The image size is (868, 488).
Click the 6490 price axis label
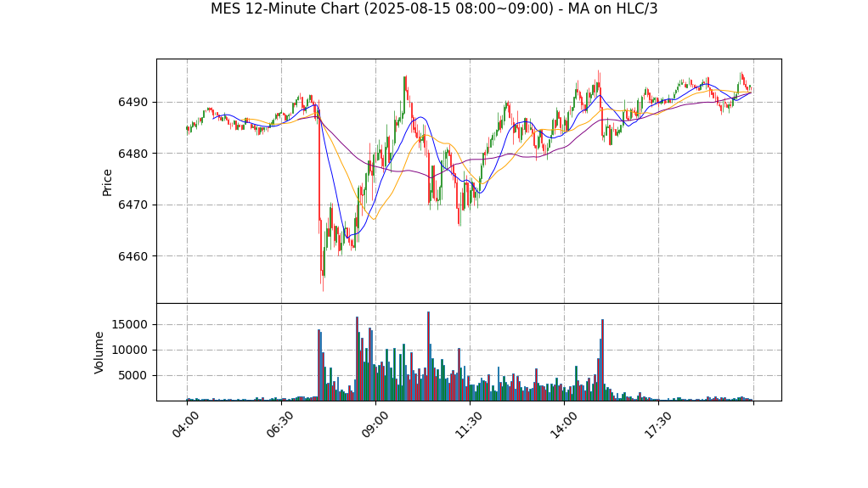coord(132,103)
